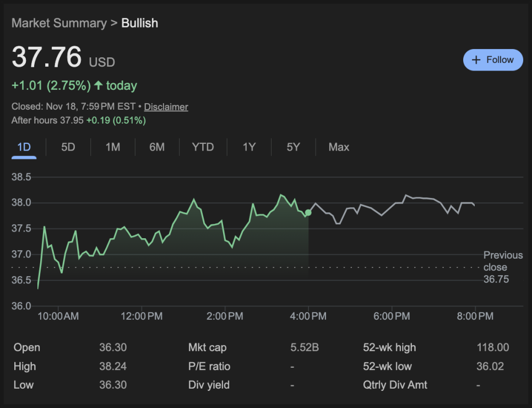Open the 6M chart range

[x=157, y=147]
